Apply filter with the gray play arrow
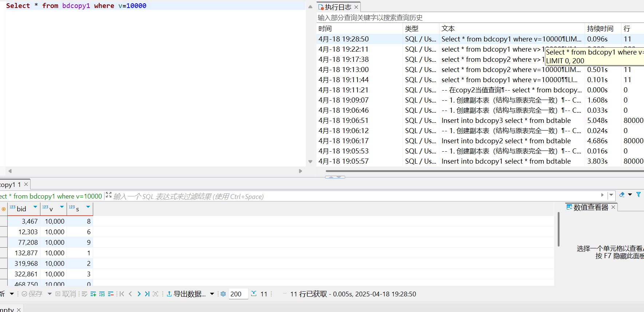 click(x=602, y=195)
